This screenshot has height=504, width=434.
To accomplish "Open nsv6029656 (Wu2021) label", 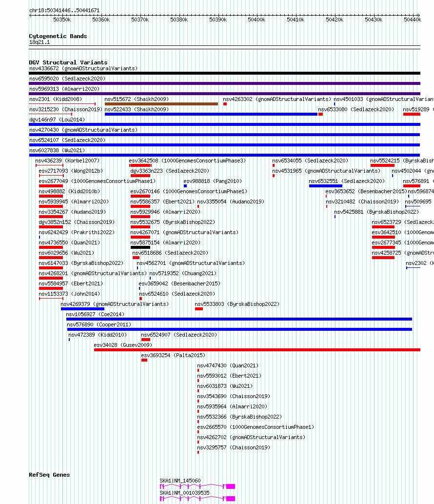I will pyautogui.click(x=66, y=253).
